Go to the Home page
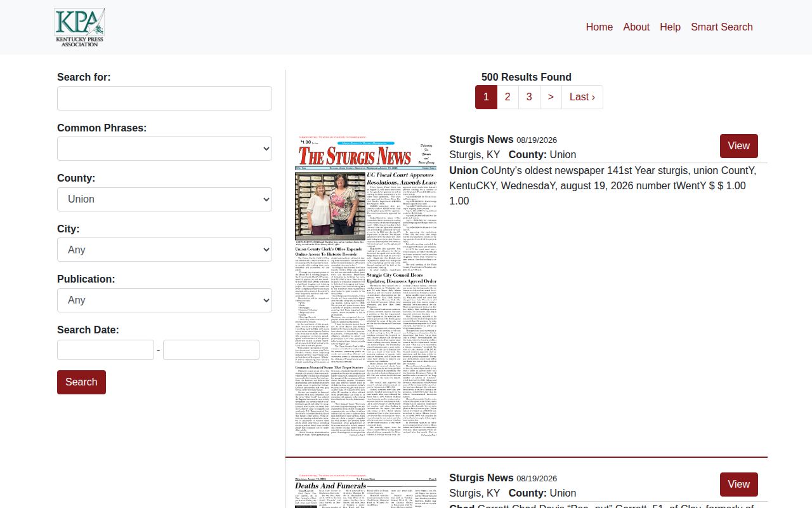 click(x=599, y=27)
